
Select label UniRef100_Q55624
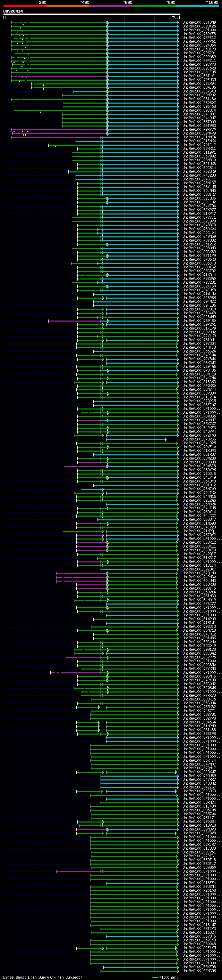pyautogui.click(x=199, y=351)
